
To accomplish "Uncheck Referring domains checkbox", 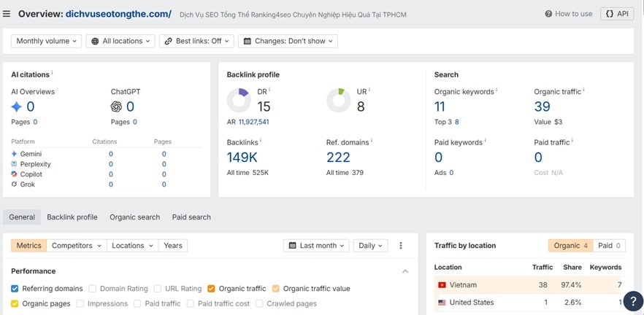I will 15,289.
